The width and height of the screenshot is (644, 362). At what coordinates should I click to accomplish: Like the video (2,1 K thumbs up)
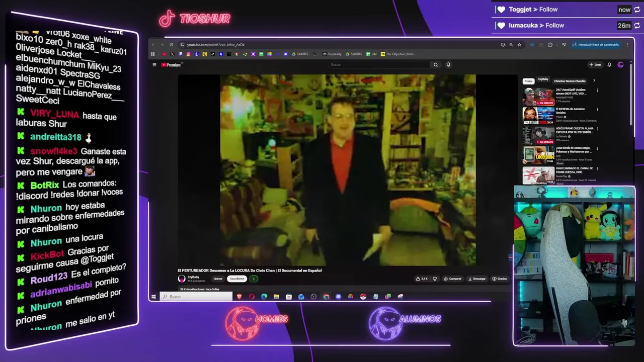[x=422, y=279]
